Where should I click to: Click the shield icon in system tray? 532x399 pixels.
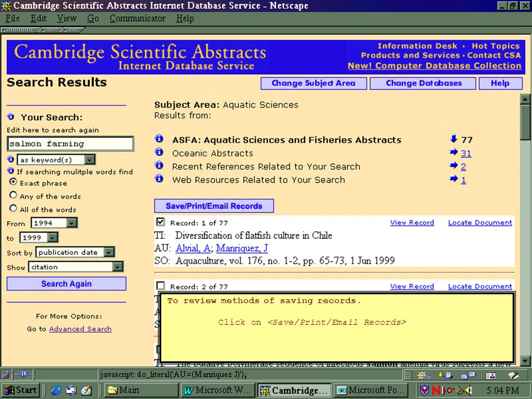click(424, 391)
